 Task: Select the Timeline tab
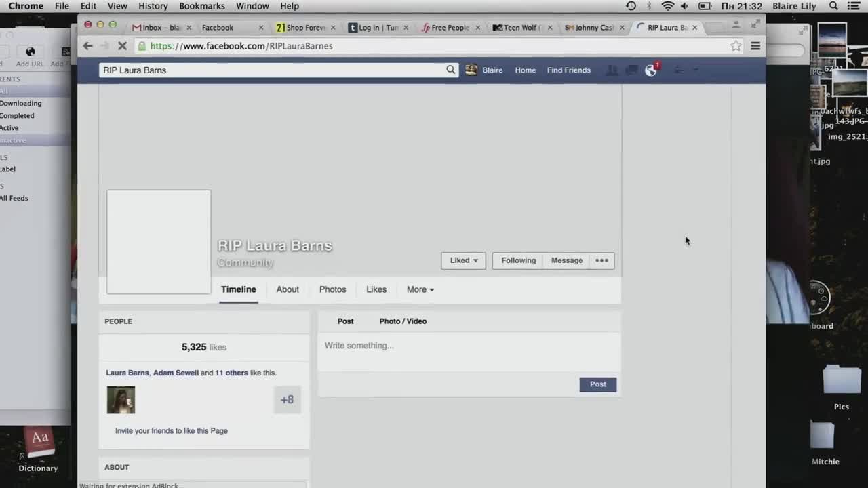coord(239,289)
